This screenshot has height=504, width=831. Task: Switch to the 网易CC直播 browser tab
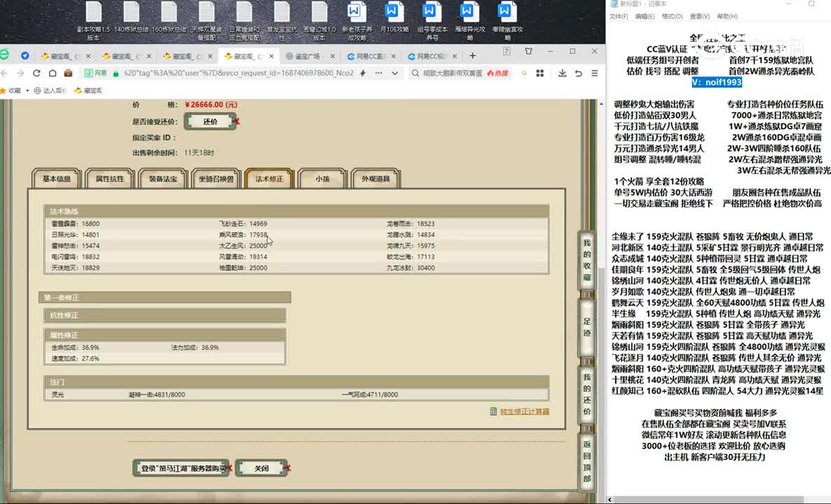pyautogui.click(x=371, y=55)
